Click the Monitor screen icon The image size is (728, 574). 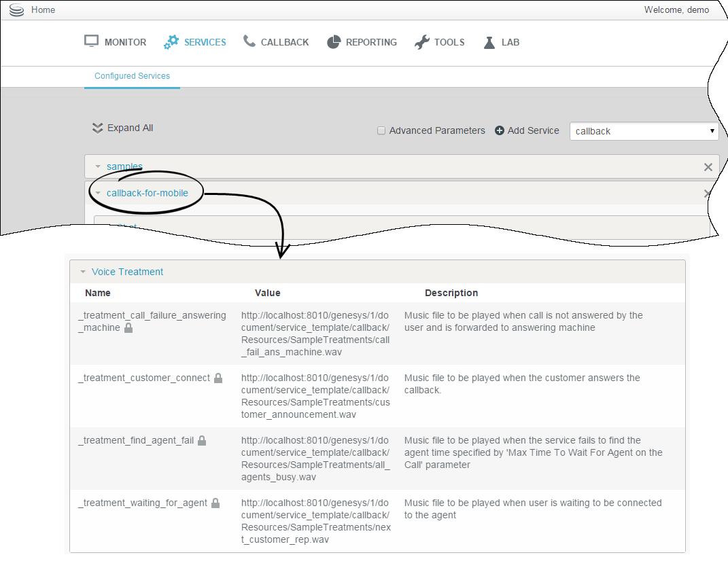click(x=91, y=41)
